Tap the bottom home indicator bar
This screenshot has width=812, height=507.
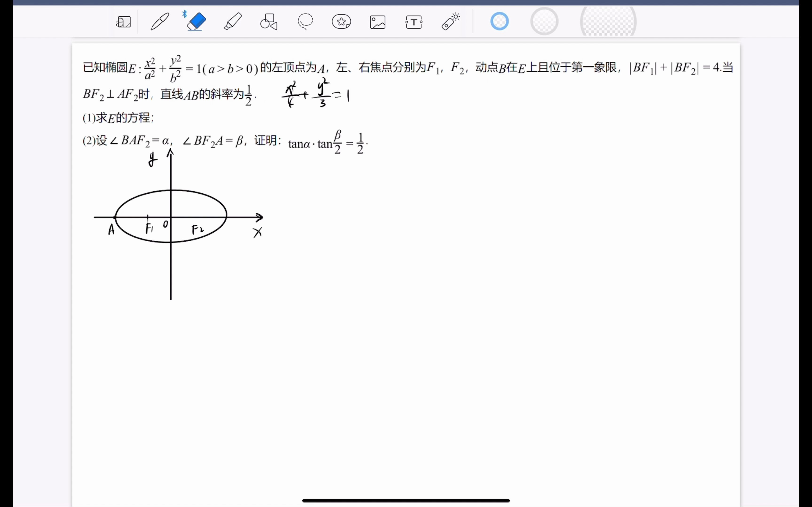click(406, 500)
